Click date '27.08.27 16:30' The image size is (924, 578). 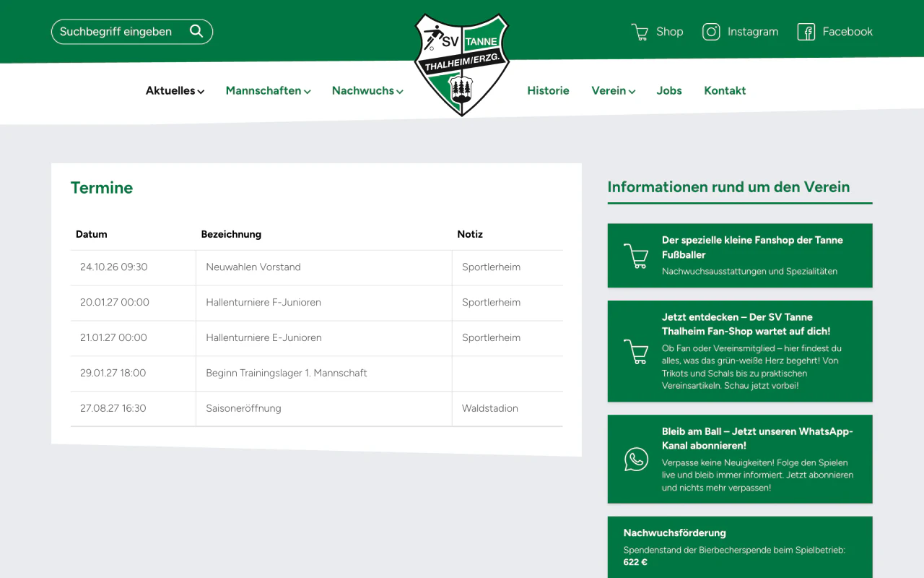[x=113, y=408]
